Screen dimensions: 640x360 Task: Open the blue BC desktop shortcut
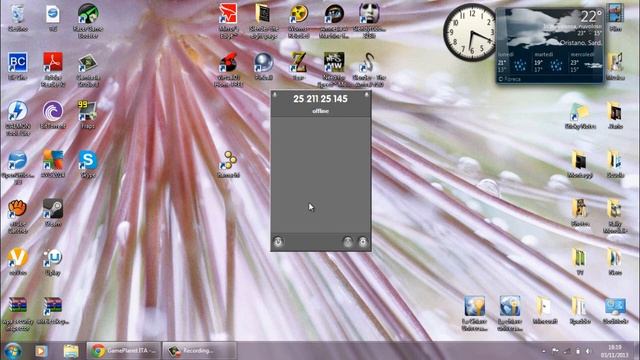18,65
